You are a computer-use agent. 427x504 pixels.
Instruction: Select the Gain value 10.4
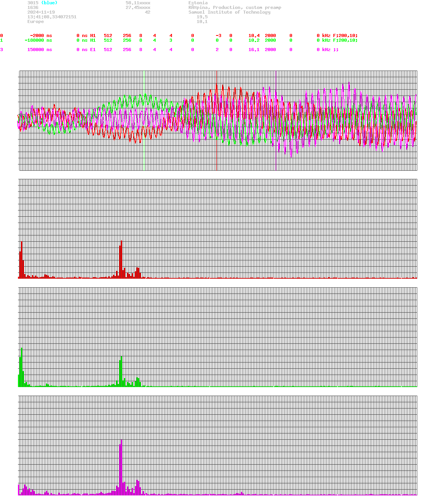(253, 35)
